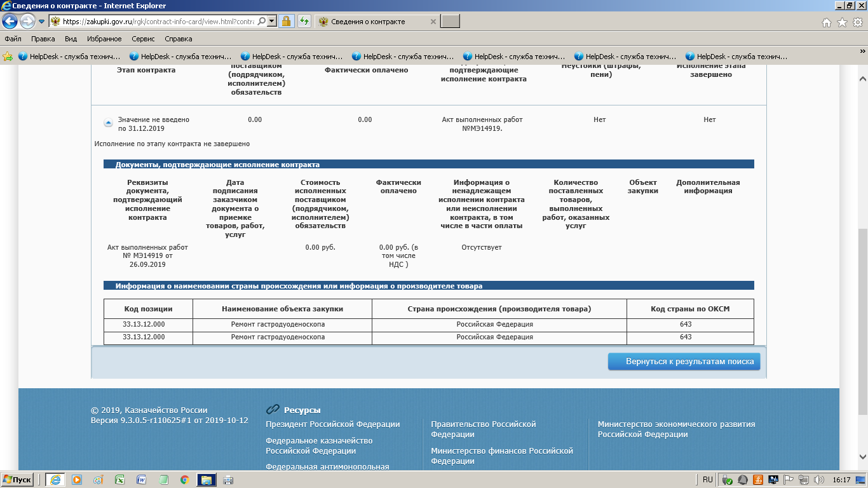Click the Internet Explorer taskbar icon
This screenshot has height=488, width=868.
[56, 480]
